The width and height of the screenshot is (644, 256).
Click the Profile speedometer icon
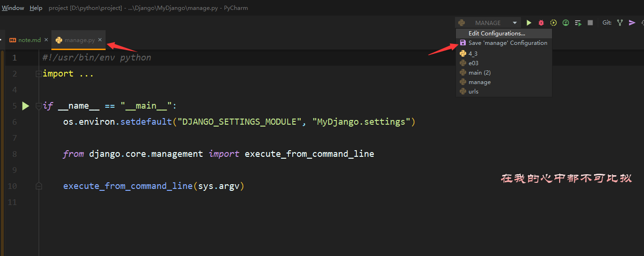pyautogui.click(x=566, y=23)
